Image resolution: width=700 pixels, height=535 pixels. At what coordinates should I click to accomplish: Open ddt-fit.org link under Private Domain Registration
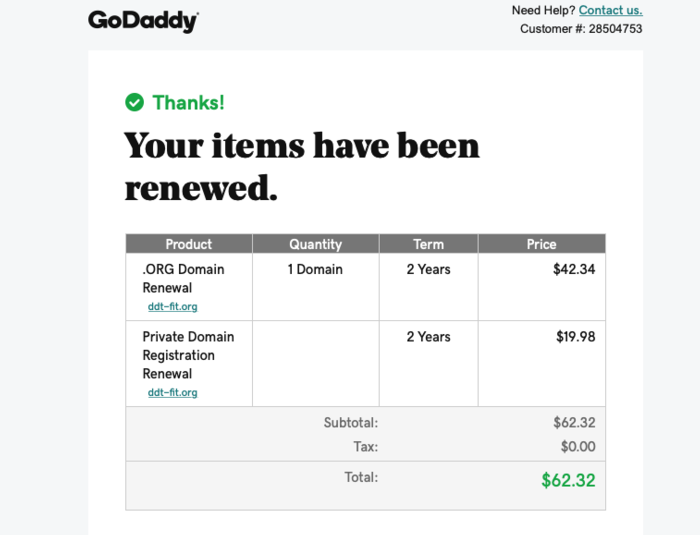pyautogui.click(x=172, y=392)
